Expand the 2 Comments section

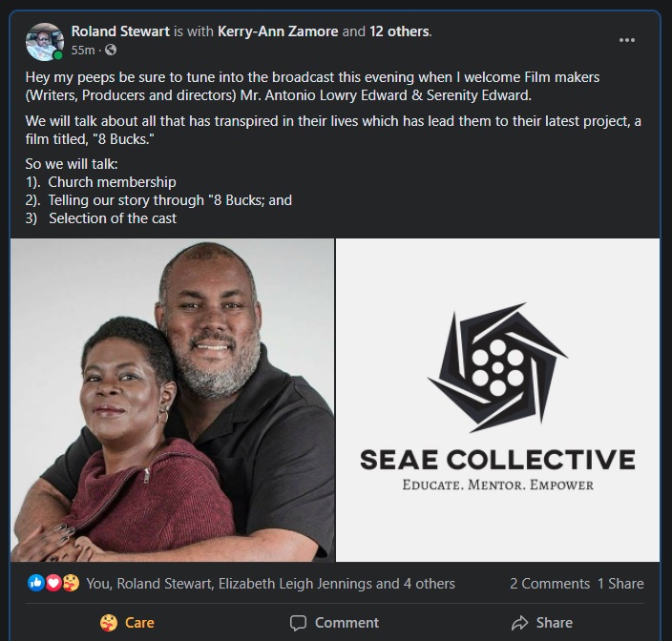549,584
